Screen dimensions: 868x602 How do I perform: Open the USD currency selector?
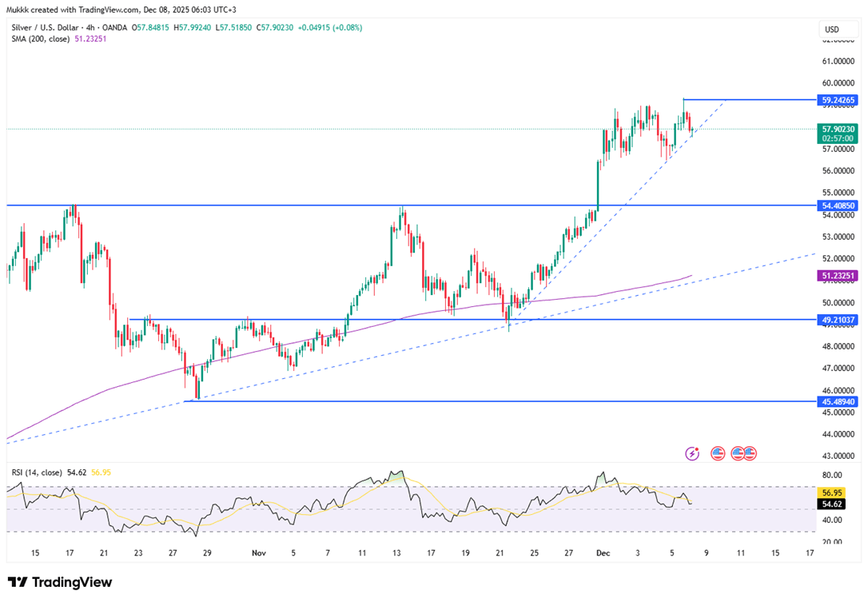[831, 30]
